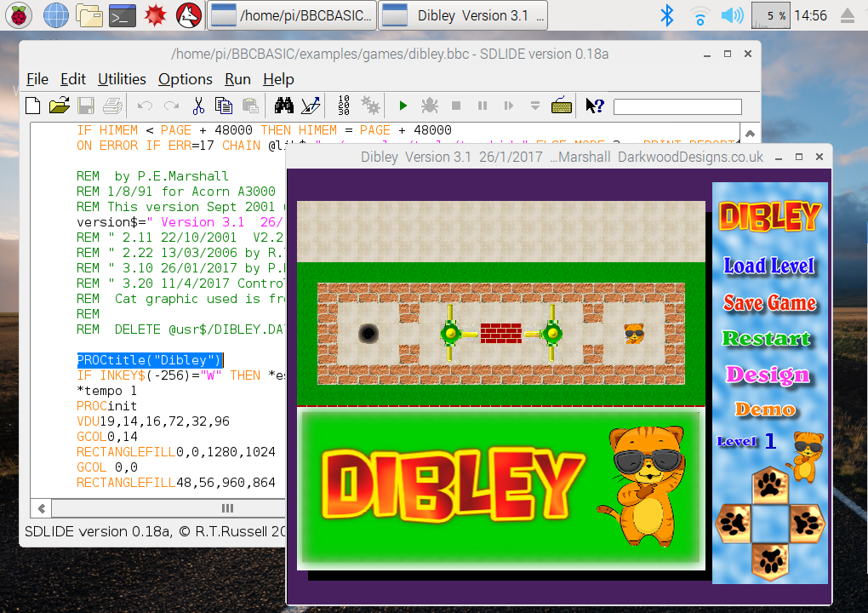The width and height of the screenshot is (868, 613).
Task: Open a file with the folder icon
Action: [x=59, y=106]
